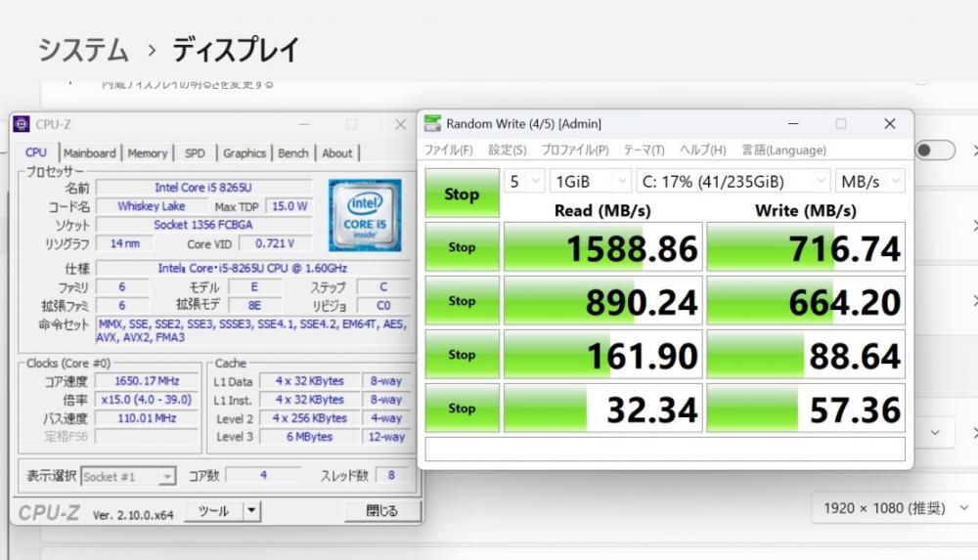The image size is (978, 560).
Task: Click the ツール button in CPU-Z
Action: (214, 511)
